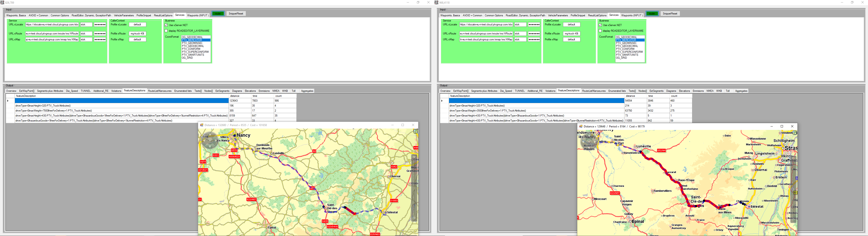This screenshot has height=236, width=868.
Task: Click zoom-in plus on Distance 132680 map slider
Action: coord(414,158)
